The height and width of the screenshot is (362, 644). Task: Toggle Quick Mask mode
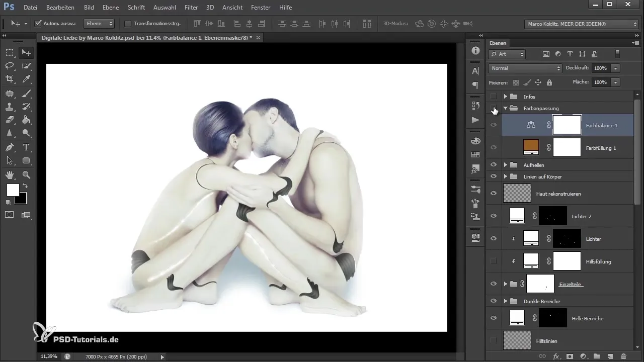pyautogui.click(x=10, y=215)
